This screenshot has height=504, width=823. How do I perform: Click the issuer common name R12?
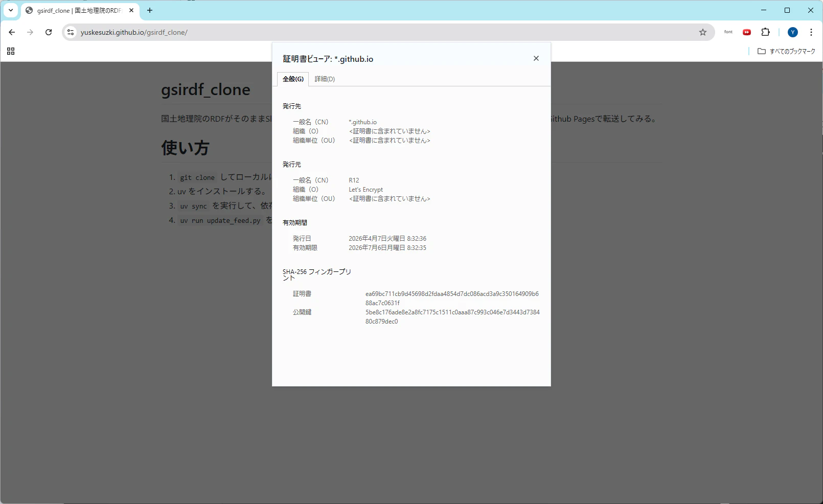tap(354, 180)
